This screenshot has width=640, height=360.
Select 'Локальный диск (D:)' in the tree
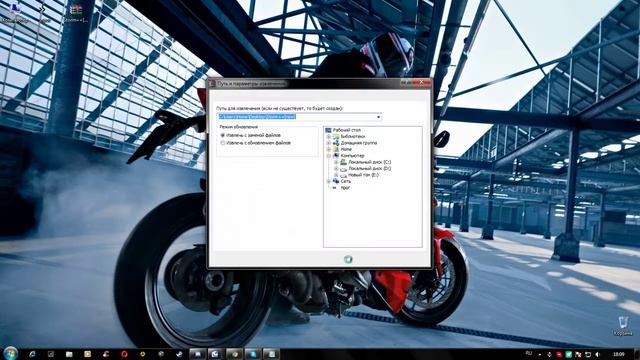point(369,169)
